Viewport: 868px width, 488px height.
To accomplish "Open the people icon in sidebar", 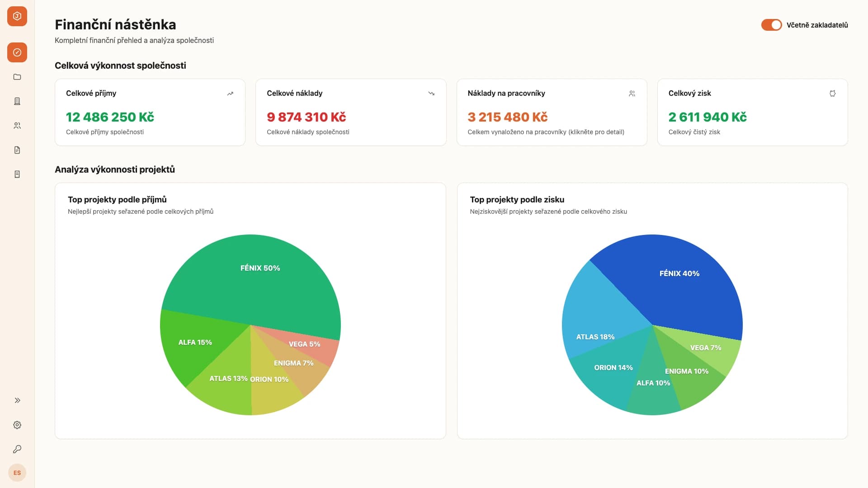I will coord(17,126).
